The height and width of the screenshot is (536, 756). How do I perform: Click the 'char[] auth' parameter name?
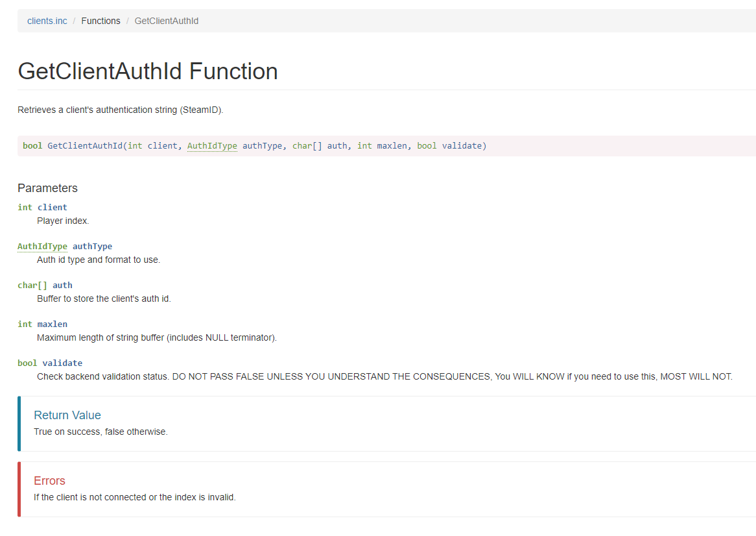click(x=45, y=285)
